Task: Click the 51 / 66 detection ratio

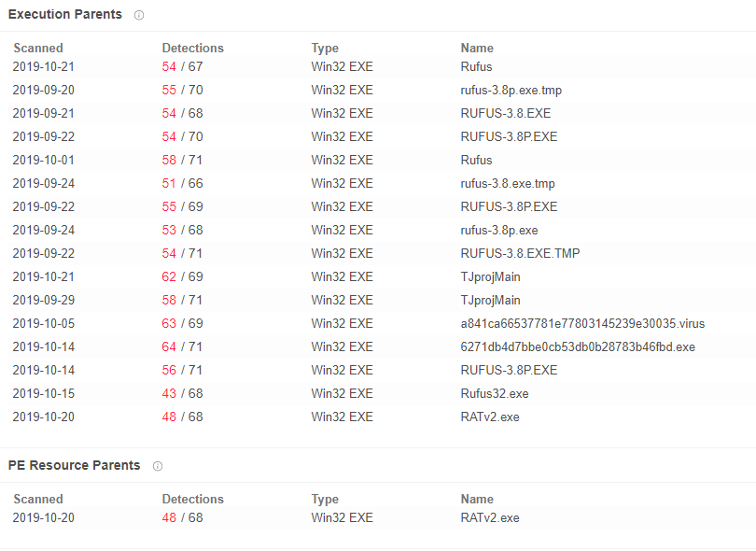Action: [x=182, y=183]
